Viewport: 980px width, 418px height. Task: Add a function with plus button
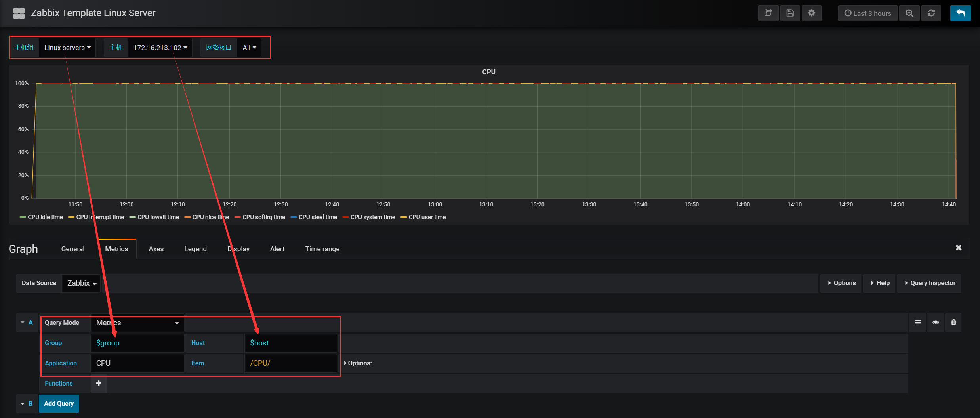point(99,383)
